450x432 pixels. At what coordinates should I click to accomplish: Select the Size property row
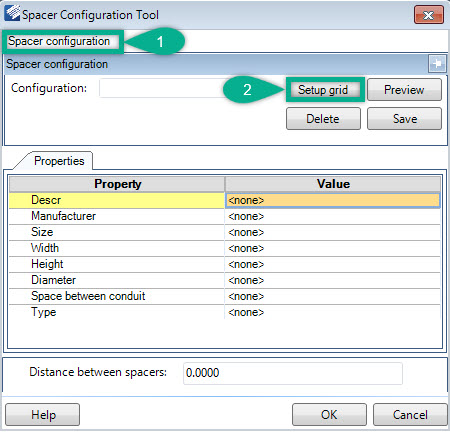pyautogui.click(x=224, y=232)
